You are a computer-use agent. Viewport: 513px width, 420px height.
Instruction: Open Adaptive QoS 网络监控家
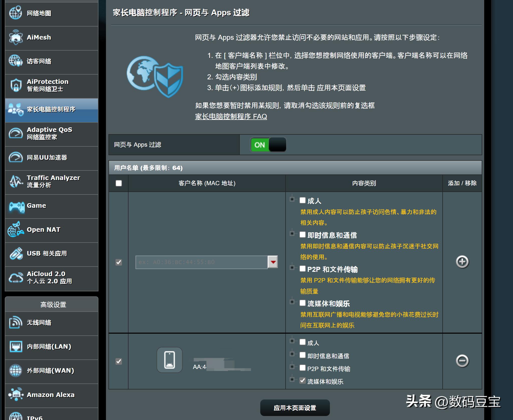coord(16,133)
